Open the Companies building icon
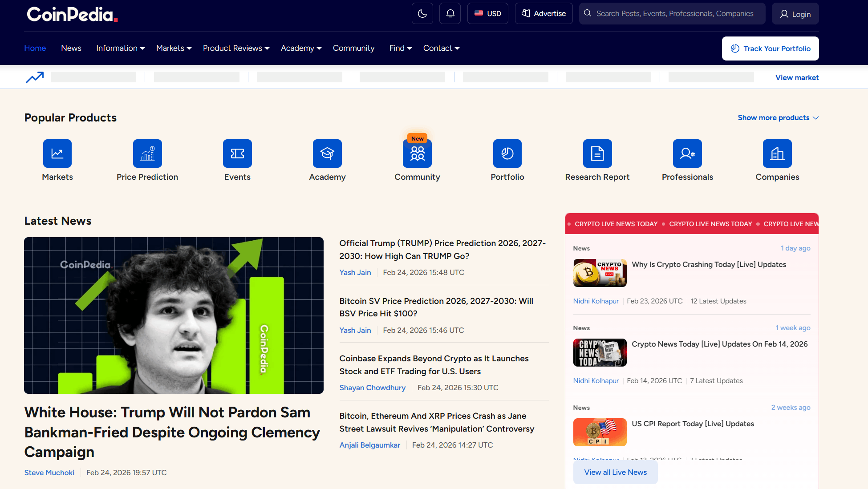The image size is (868, 489). point(777,154)
